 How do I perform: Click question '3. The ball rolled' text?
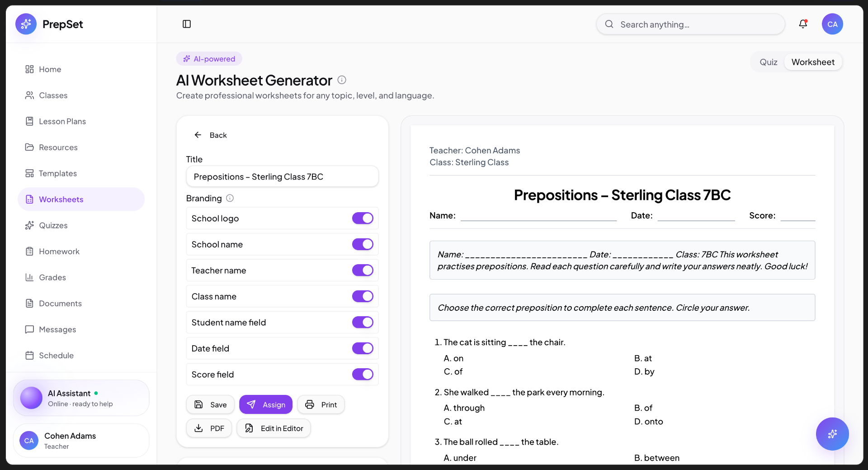pos(496,442)
